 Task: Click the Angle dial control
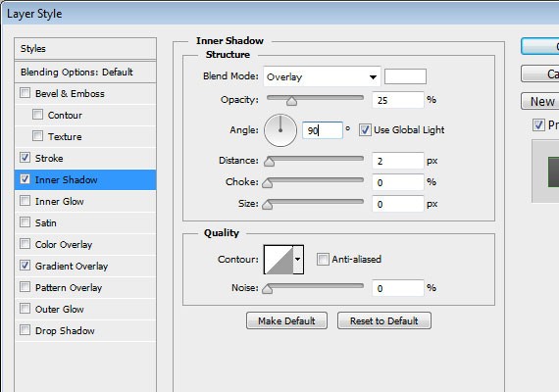[x=280, y=130]
